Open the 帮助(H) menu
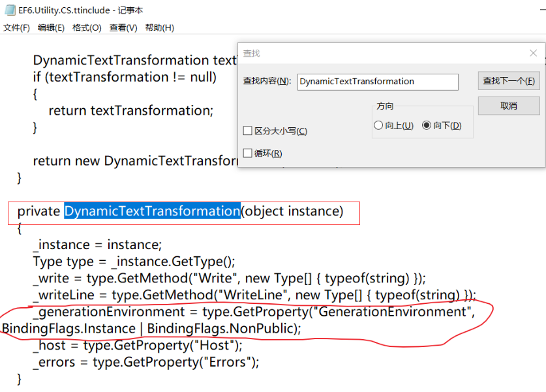This screenshot has height=392, width=546. pyautogui.click(x=159, y=27)
